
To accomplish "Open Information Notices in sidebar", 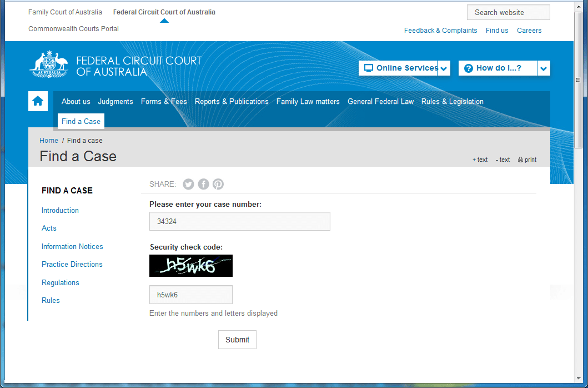I will 72,246.
